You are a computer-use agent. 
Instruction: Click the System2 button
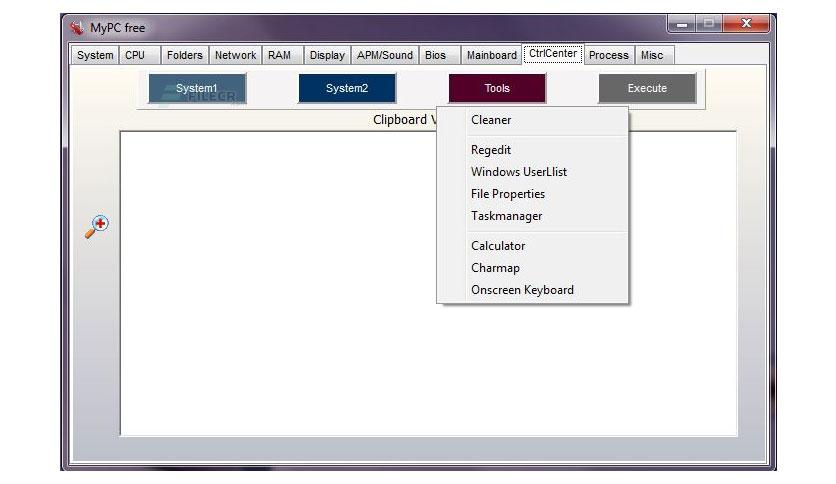[x=347, y=88]
